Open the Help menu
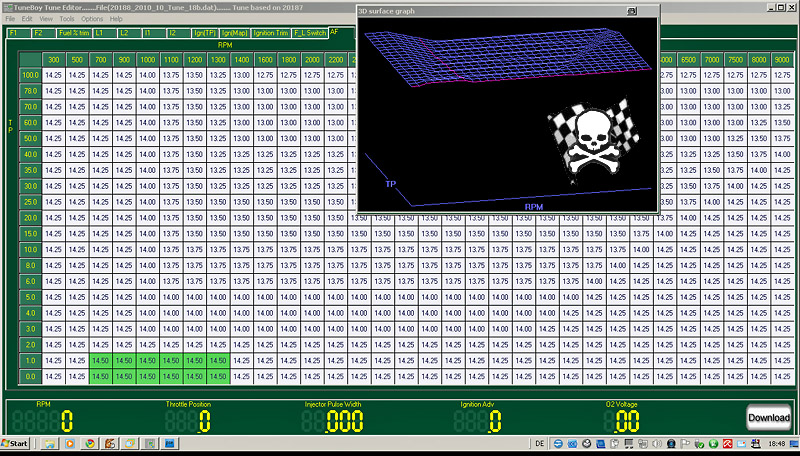800x456 pixels. click(116, 19)
